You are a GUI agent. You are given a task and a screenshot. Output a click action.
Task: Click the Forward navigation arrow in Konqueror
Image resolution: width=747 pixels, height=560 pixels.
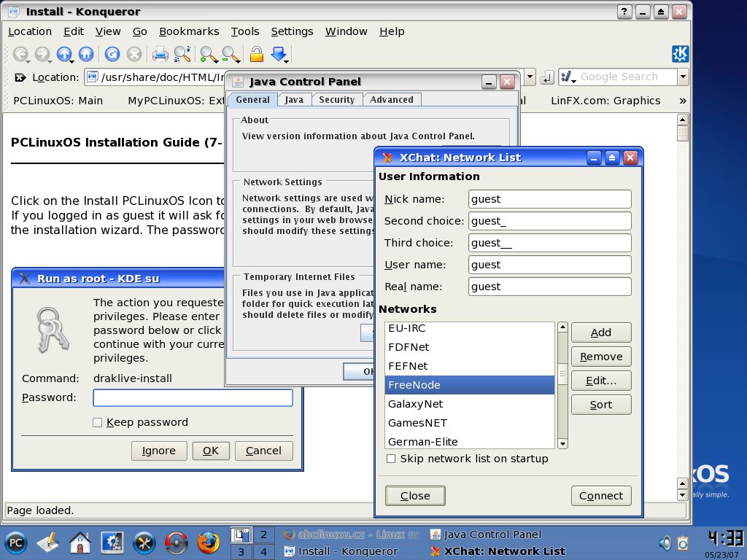tap(42, 54)
